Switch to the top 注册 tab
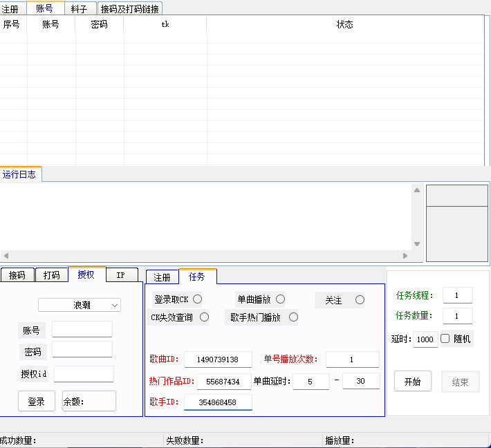Screen dimensions: 491x448 pyautogui.click(x=10, y=8)
